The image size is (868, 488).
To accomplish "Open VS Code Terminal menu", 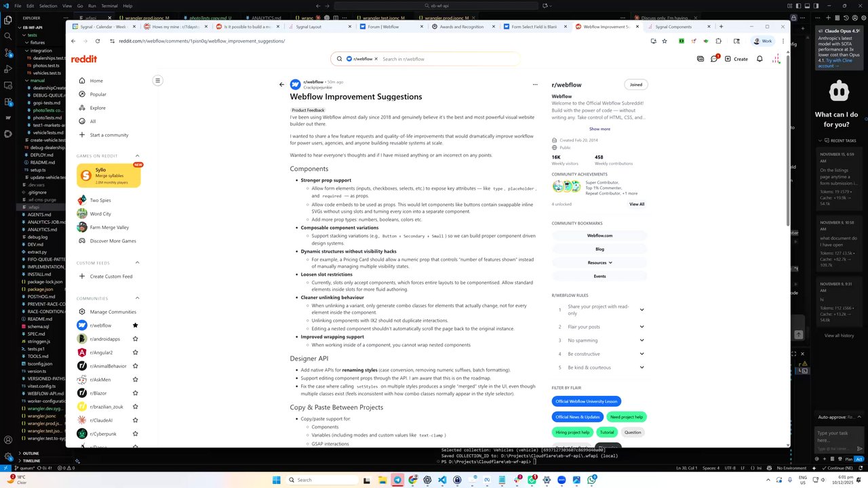I will click(x=109, y=5).
